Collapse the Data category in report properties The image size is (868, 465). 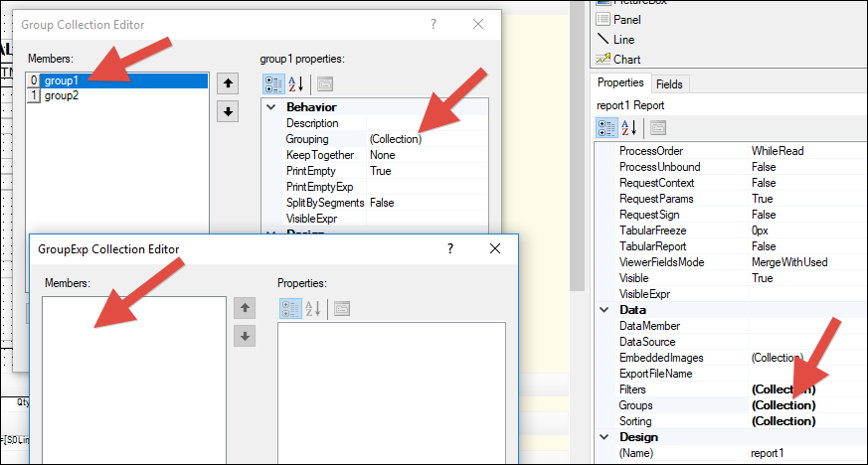pyautogui.click(x=605, y=310)
